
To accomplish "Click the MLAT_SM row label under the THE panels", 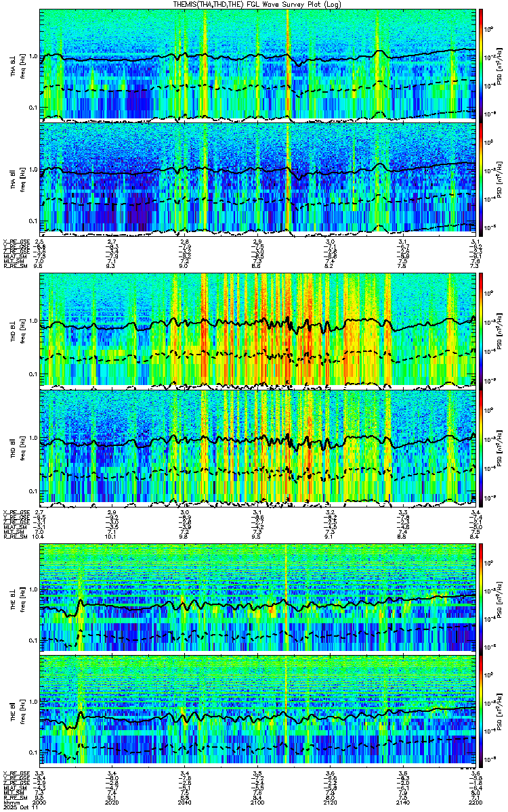I will (x=15, y=788).
